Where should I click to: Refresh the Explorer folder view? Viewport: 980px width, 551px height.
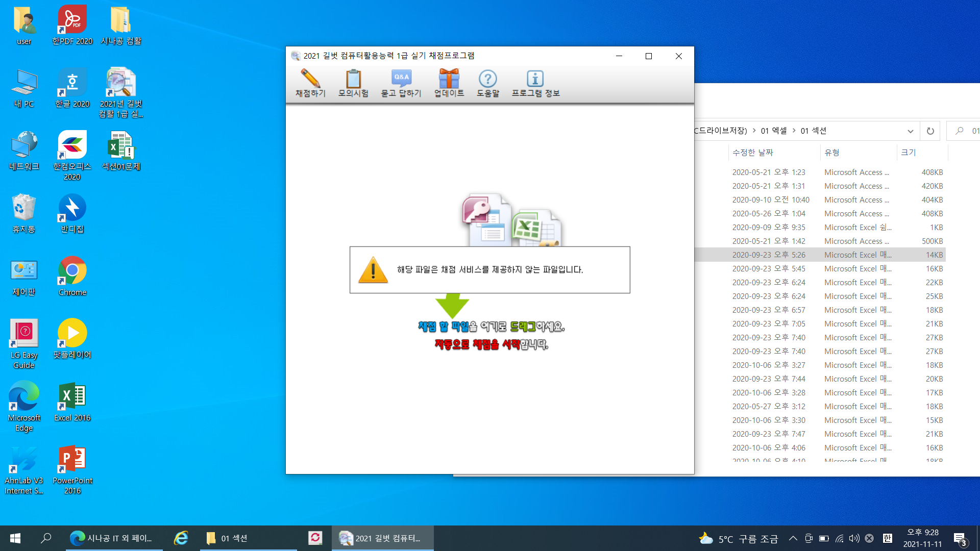coord(930,131)
